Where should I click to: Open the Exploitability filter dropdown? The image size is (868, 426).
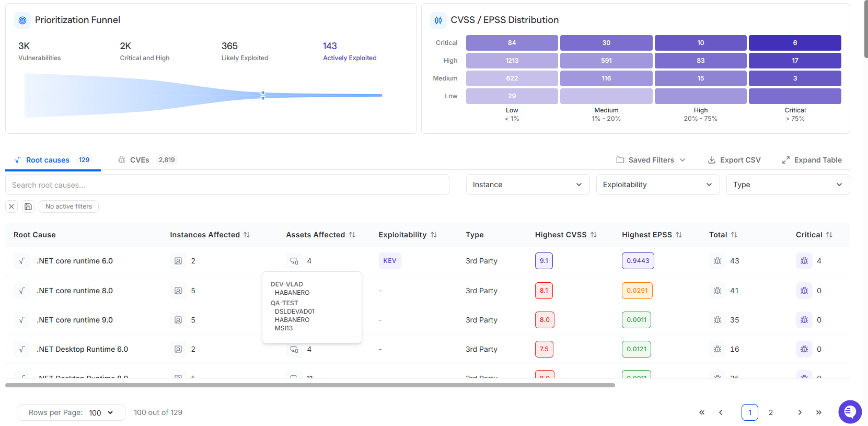tap(657, 185)
